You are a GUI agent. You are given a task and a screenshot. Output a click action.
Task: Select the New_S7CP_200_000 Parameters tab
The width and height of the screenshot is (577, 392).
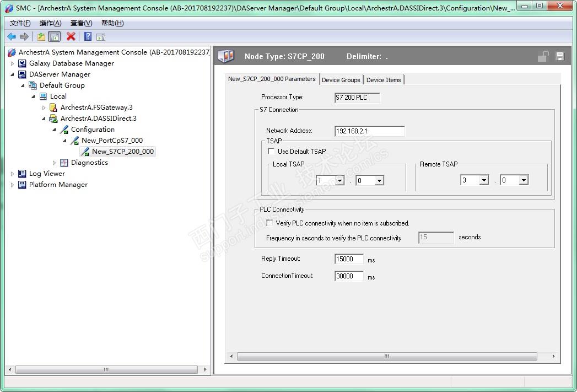272,79
